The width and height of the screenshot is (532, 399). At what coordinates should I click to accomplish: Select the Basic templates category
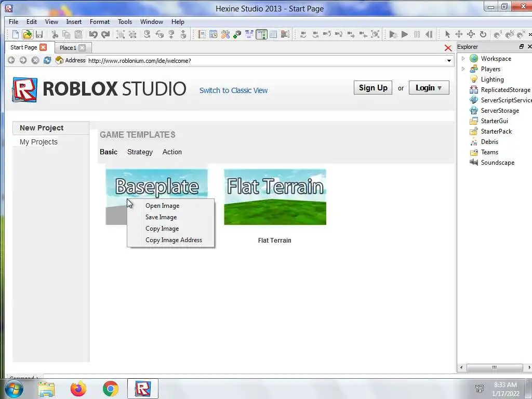pyautogui.click(x=109, y=152)
